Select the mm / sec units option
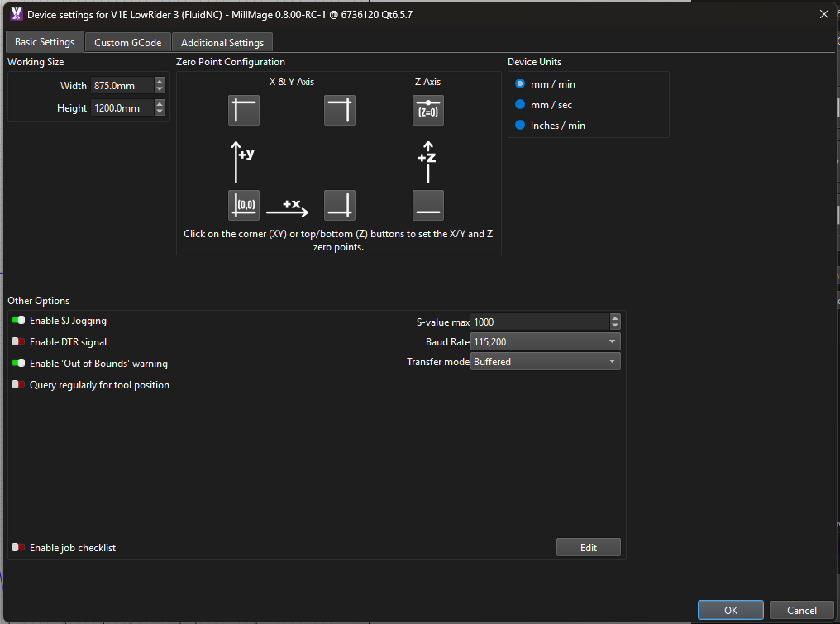 (520, 104)
